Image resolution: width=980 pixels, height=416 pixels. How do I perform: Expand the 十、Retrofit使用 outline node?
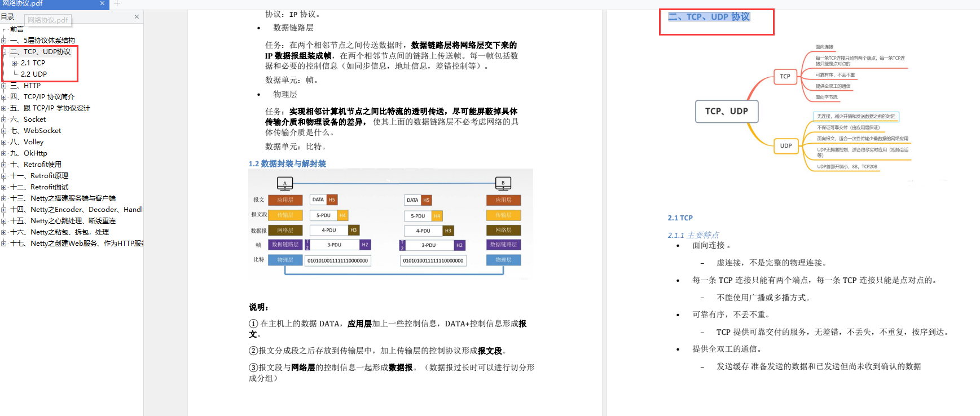pos(4,165)
